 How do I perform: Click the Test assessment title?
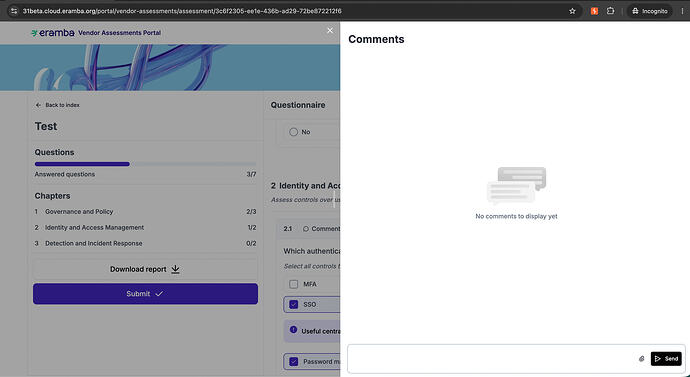pos(46,126)
